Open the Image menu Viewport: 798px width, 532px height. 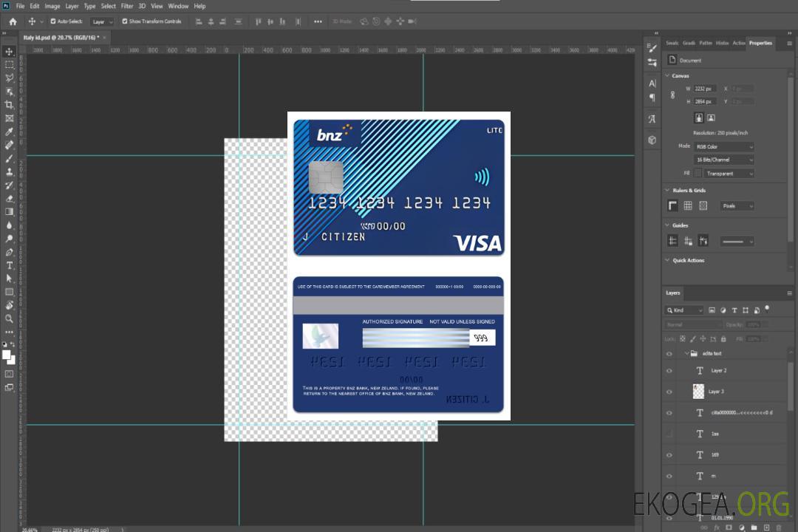[52, 6]
